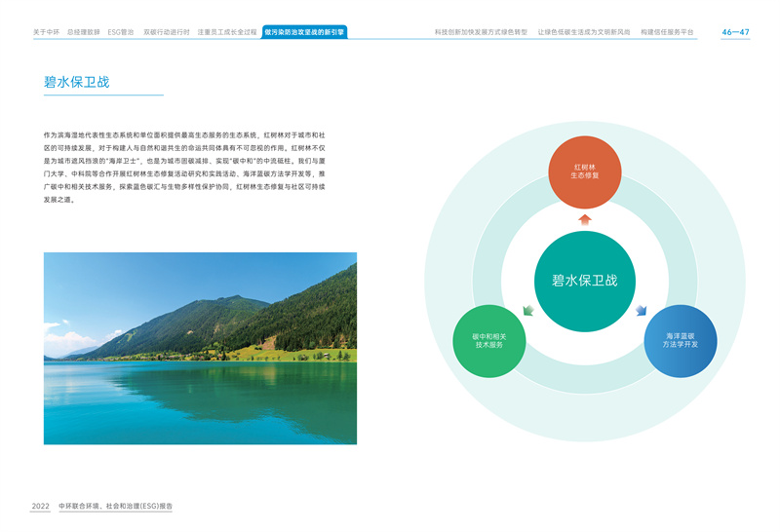Click the highlighted 做污染防治攻坚战的新引擎 tab

coord(304,32)
